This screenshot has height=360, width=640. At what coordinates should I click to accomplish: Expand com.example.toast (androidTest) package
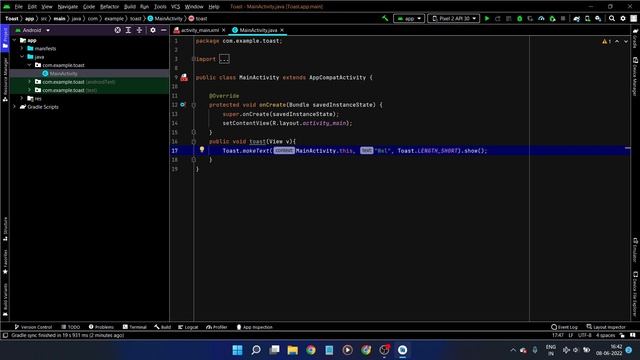(x=29, y=82)
